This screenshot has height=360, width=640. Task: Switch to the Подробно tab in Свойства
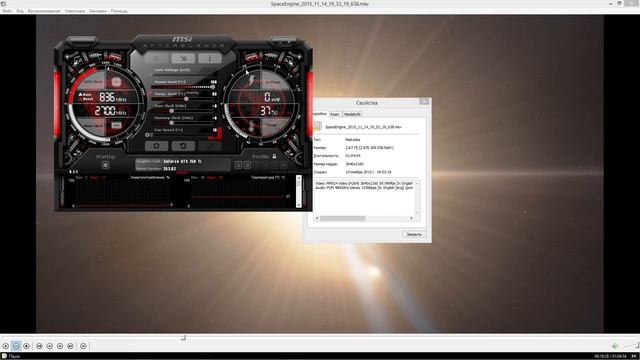(x=320, y=114)
